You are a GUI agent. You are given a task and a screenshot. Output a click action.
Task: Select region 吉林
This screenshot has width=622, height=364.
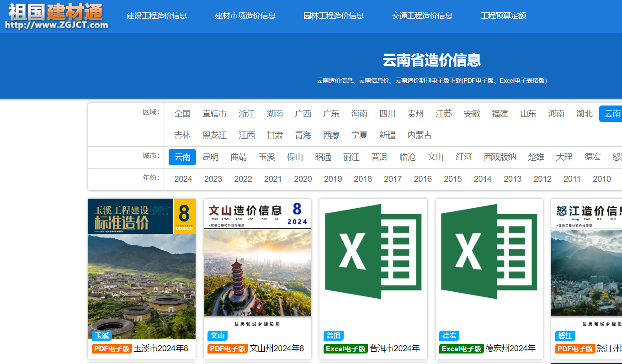182,135
